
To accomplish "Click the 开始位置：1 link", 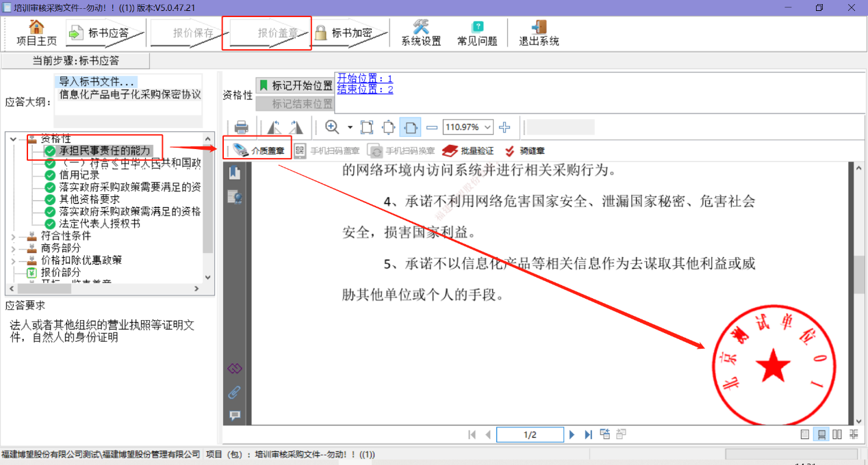I will 365,79.
